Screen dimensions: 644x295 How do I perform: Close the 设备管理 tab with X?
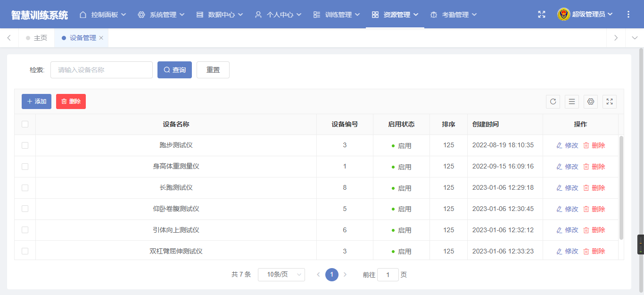click(x=101, y=38)
